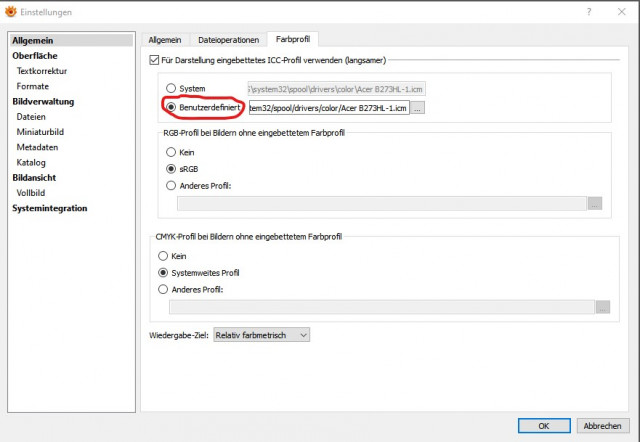Select Systemintegration in settings tree
640x442 pixels.
(49, 208)
